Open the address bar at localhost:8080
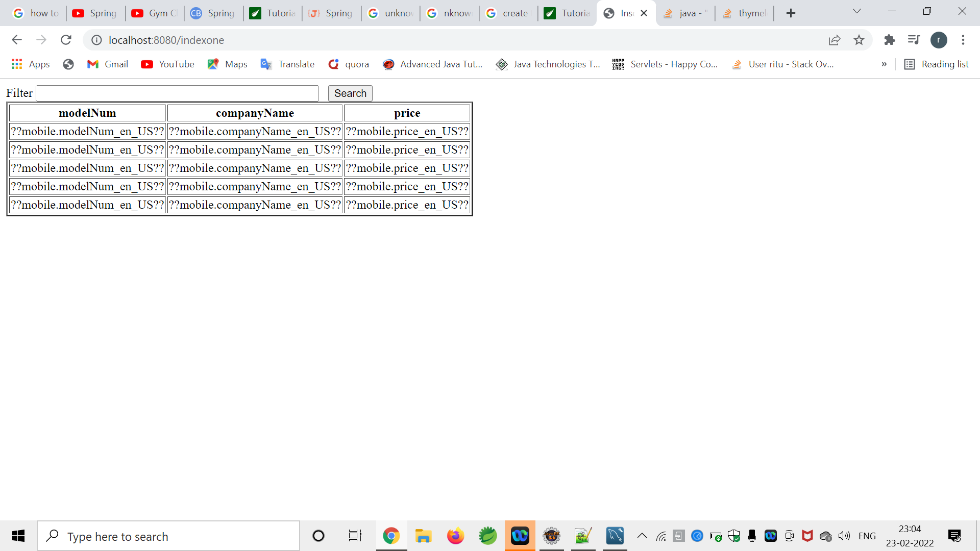 click(x=166, y=40)
